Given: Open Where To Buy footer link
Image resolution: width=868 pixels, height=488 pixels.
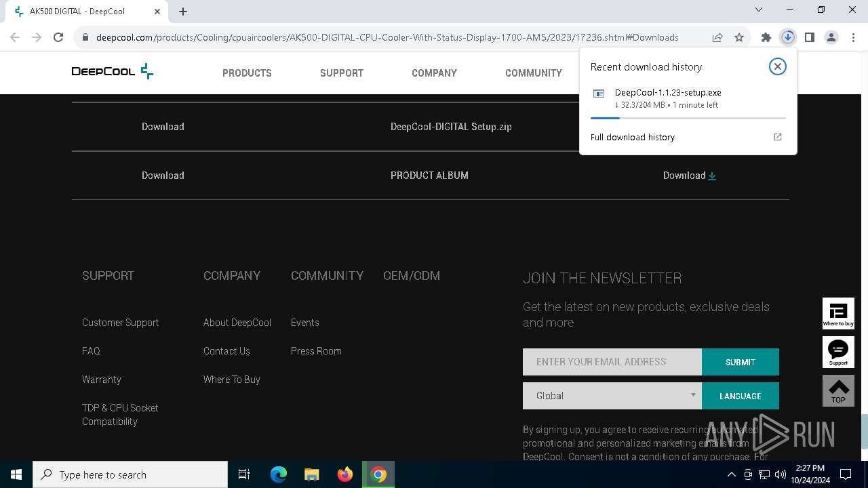Looking at the screenshot, I should (x=232, y=380).
